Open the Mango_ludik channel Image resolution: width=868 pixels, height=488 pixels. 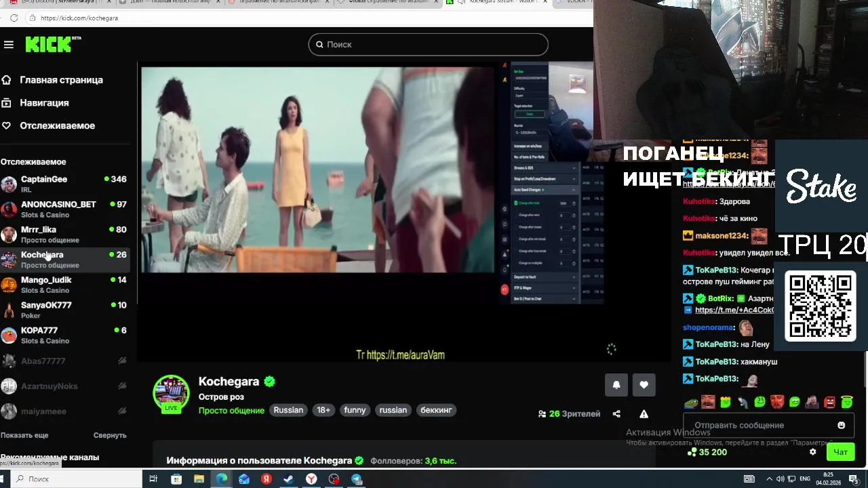click(x=64, y=284)
